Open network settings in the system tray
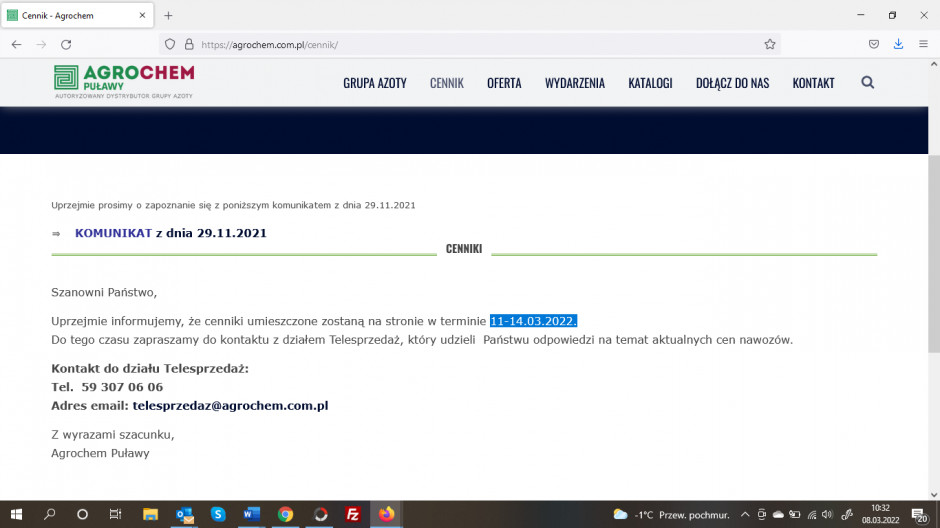The height and width of the screenshot is (528, 940). pyautogui.click(x=812, y=515)
